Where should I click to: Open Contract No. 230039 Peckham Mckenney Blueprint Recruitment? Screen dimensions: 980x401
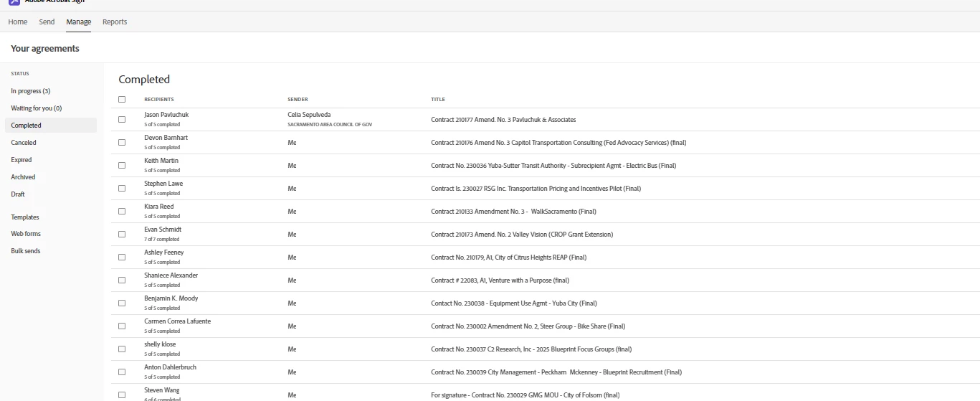tap(556, 372)
